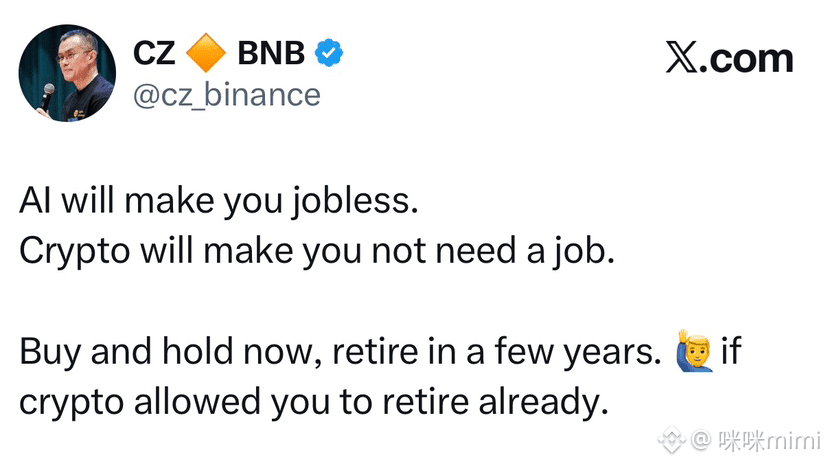This screenshot has height=466, width=828.
Task: Click the @ symbol in watermark
Action: click(x=701, y=440)
